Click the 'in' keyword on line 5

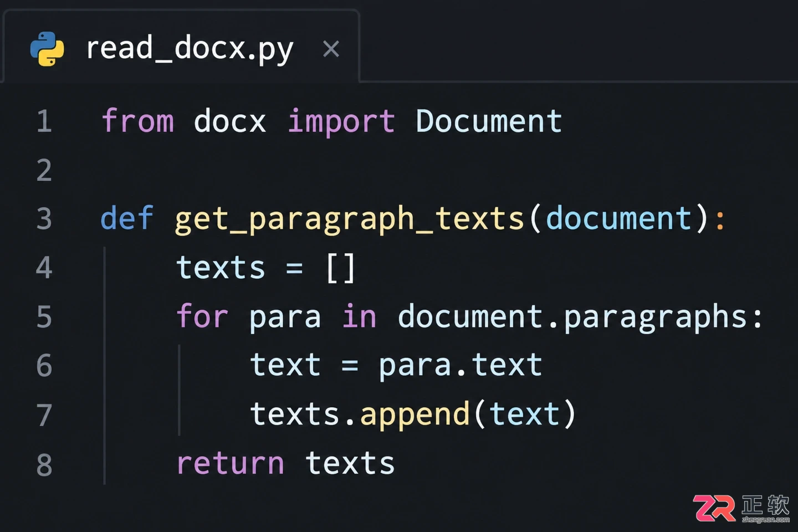click(x=359, y=316)
